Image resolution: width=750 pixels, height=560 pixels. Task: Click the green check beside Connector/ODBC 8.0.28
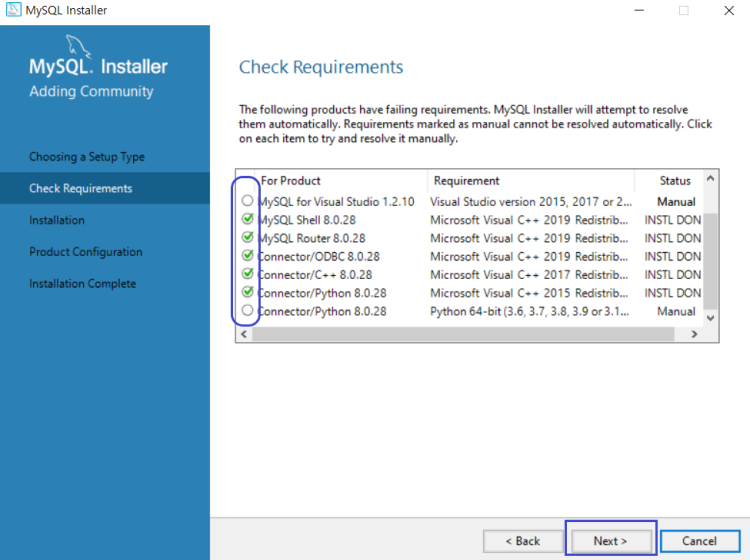[x=247, y=255]
